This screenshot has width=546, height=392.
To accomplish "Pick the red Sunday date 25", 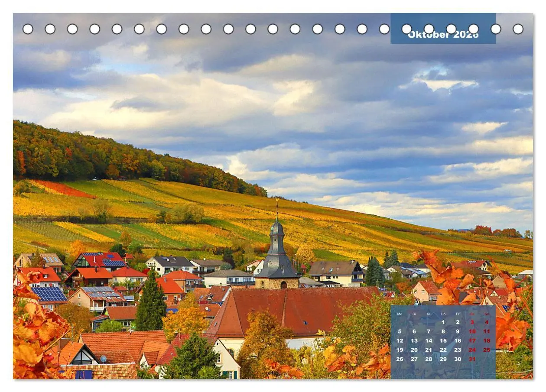I will coord(487,350).
